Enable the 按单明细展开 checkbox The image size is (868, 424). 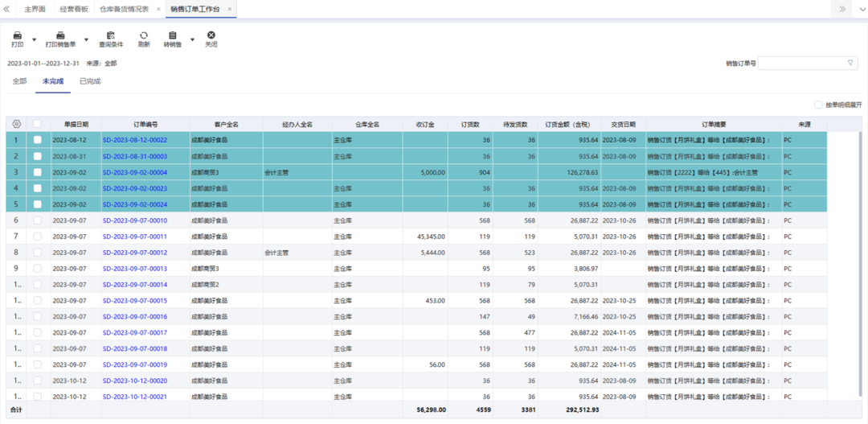pos(818,105)
